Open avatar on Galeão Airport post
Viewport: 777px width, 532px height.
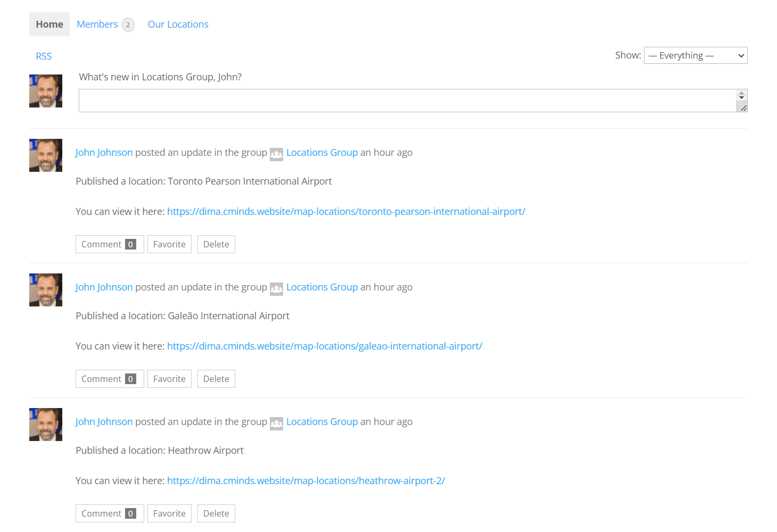click(x=46, y=290)
